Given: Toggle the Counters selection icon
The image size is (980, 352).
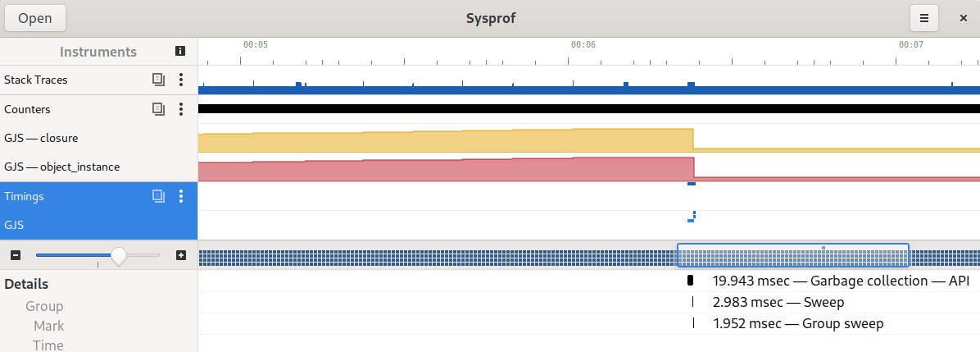Looking at the screenshot, I should 159,109.
